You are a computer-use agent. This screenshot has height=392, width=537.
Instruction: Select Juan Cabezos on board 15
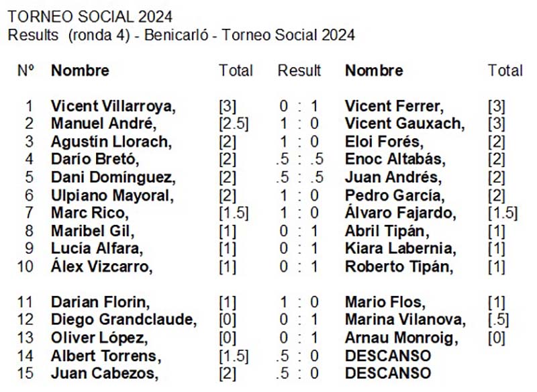point(105,373)
